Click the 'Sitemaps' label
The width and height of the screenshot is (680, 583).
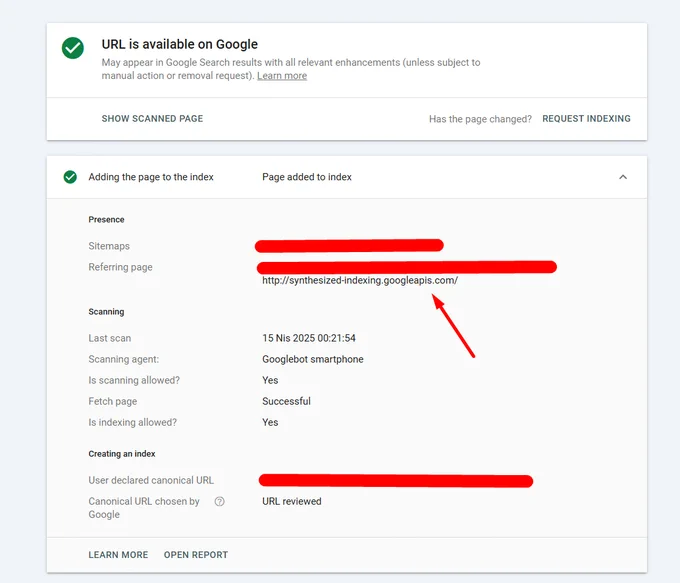pos(109,246)
